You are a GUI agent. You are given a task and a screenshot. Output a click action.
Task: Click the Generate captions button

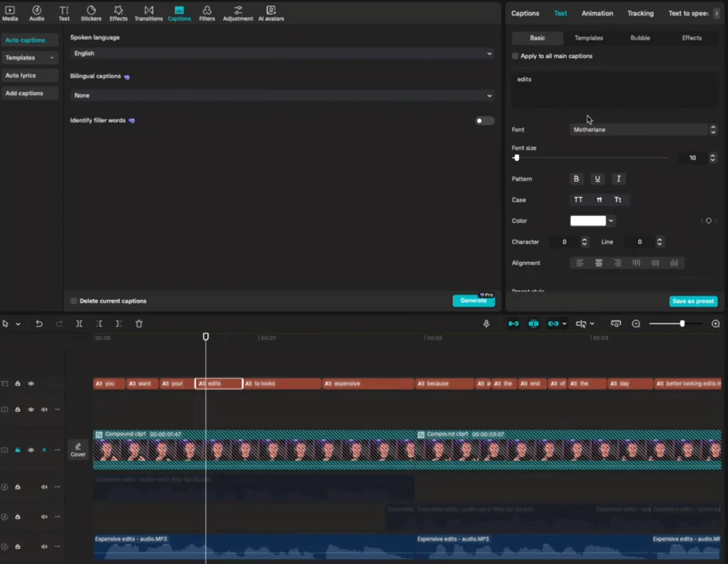point(473,300)
